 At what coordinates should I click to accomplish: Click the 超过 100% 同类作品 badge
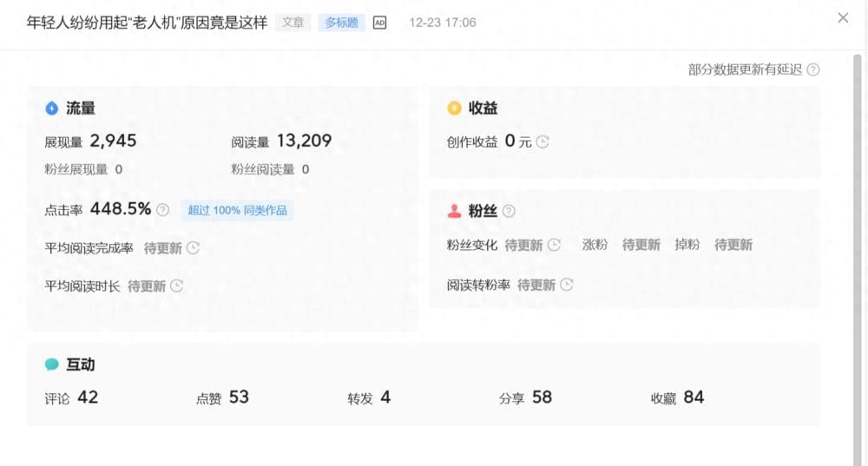(x=238, y=210)
